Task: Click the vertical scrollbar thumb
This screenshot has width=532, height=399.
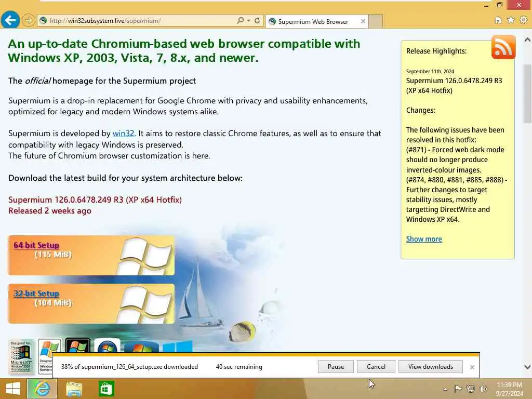Action: coord(527,94)
